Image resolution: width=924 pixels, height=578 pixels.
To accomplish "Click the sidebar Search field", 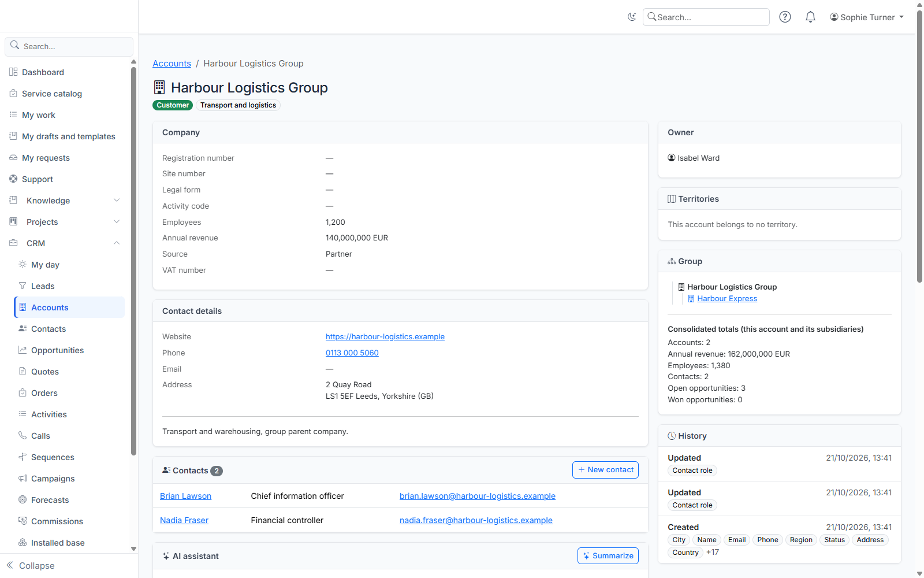I will click(x=69, y=46).
